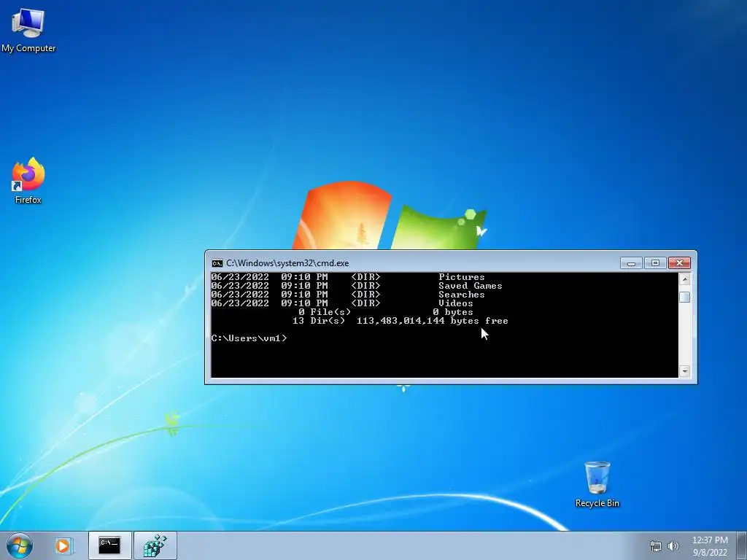Viewport: 747px width, 560px height.
Task: Close the cmd.exe window
Action: pos(679,262)
